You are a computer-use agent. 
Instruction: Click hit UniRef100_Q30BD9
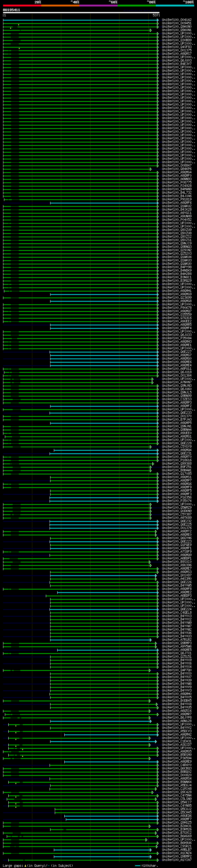pos(177,40)
